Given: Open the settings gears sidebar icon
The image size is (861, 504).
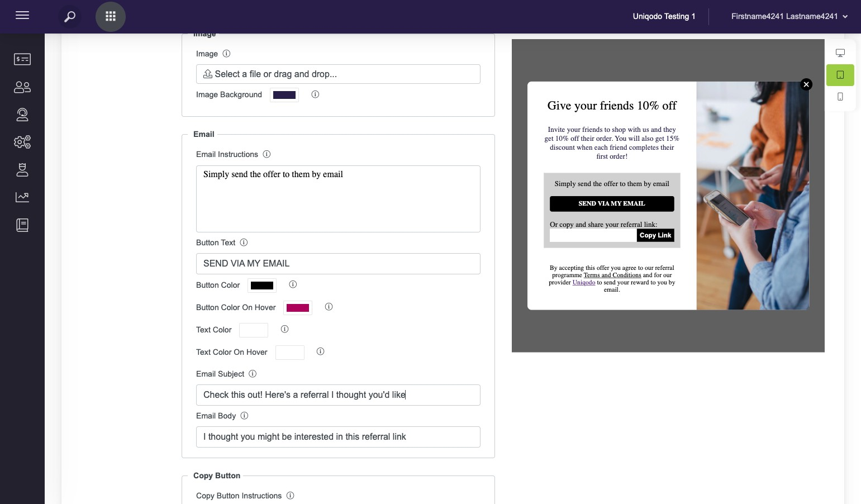Looking at the screenshot, I should pos(22,142).
